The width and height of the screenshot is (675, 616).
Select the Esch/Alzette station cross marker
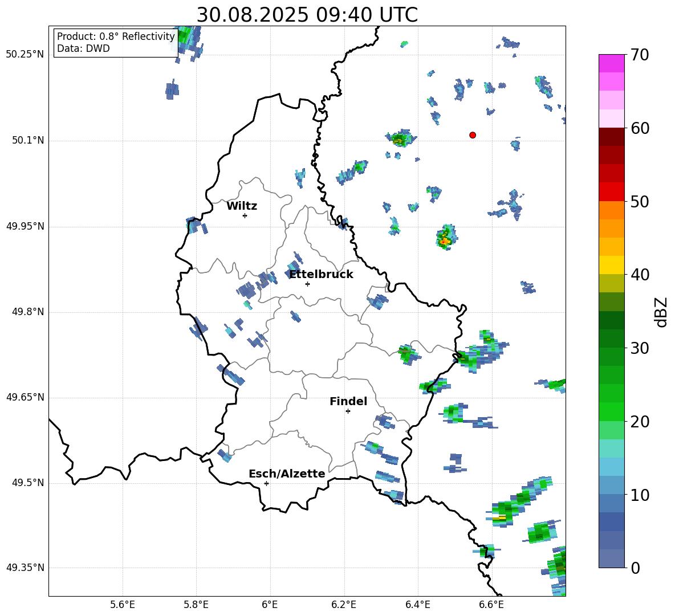[266, 483]
